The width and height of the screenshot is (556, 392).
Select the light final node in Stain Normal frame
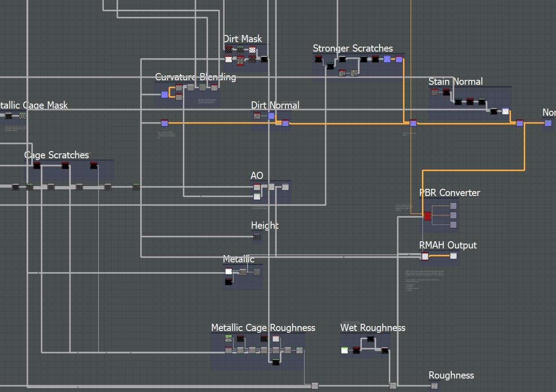(x=505, y=111)
